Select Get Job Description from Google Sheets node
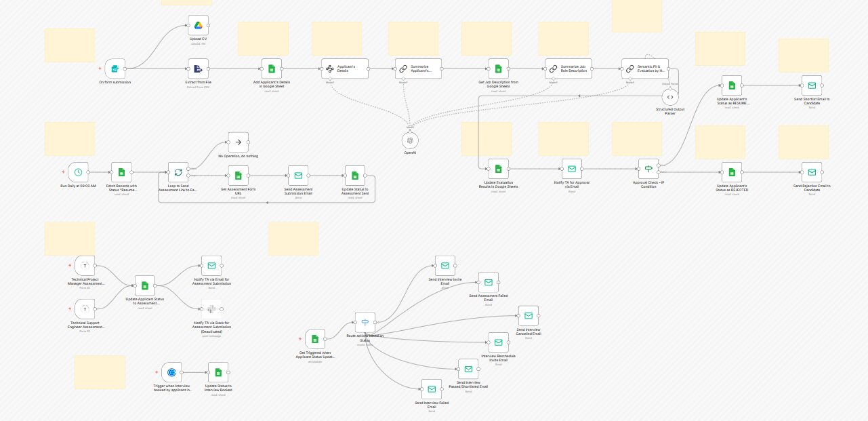868x421 pixels. click(498, 68)
